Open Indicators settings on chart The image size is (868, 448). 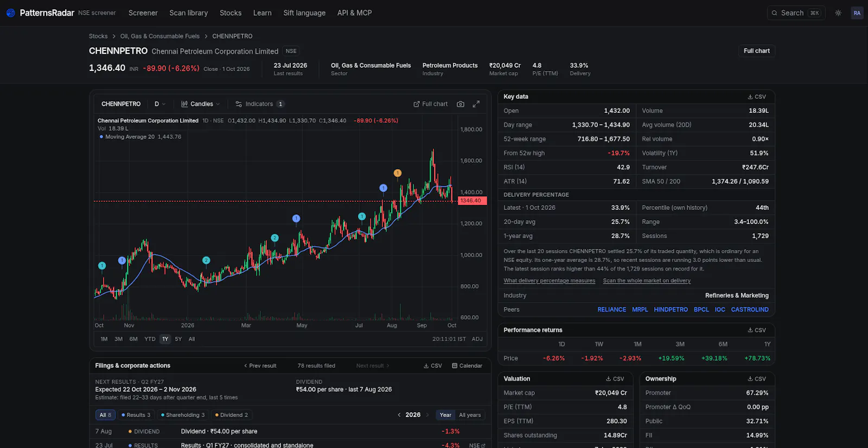click(x=259, y=104)
